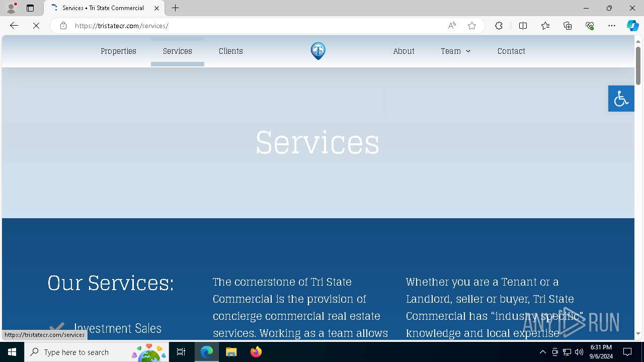Screen dimensions: 644x362
Task: Click the page vertical scrollbar thumb
Action: 638,66
